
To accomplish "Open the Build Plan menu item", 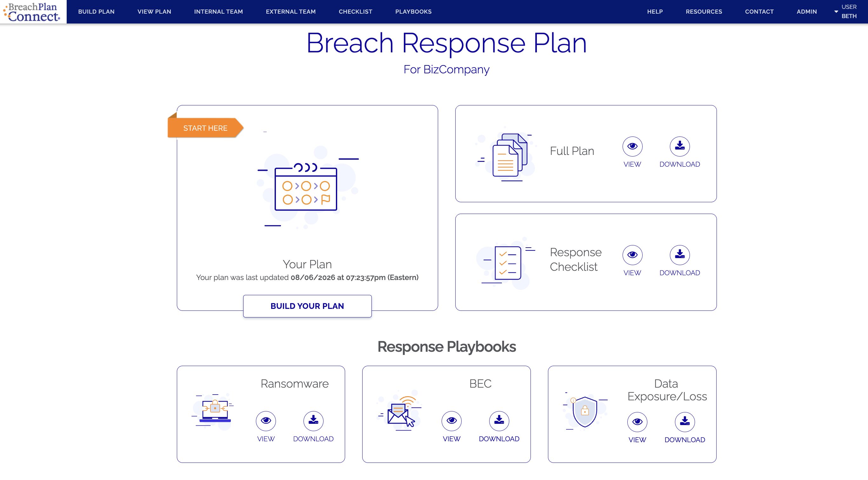I will [x=97, y=12].
